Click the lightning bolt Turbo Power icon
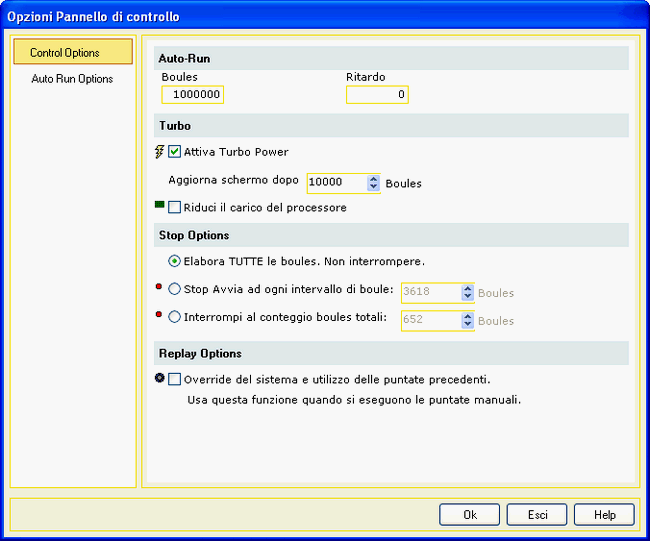 (x=159, y=152)
